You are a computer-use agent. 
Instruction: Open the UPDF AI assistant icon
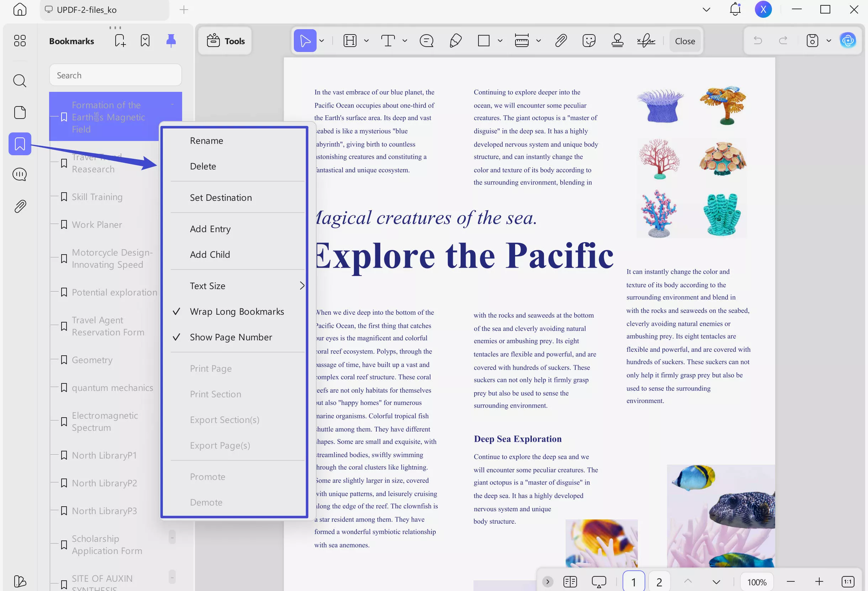[848, 40]
